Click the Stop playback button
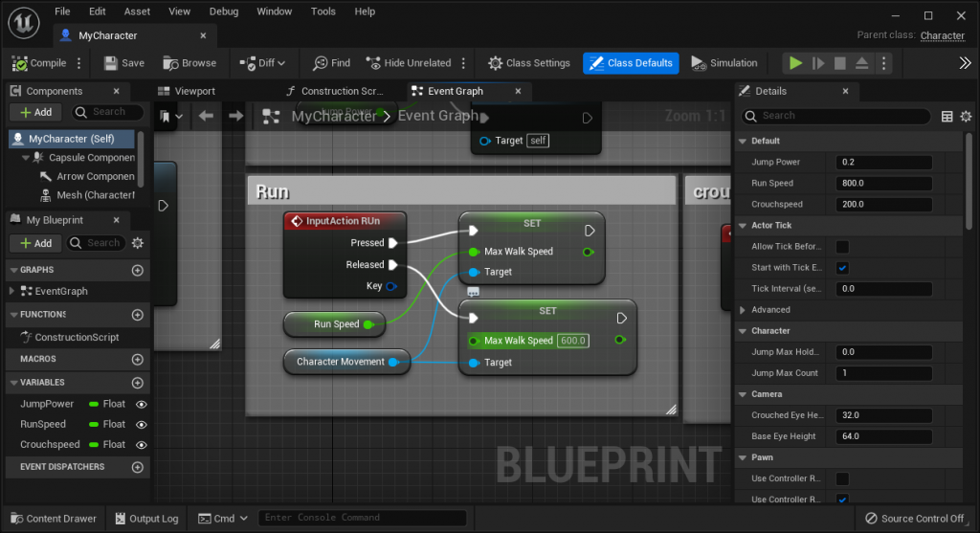 (840, 63)
